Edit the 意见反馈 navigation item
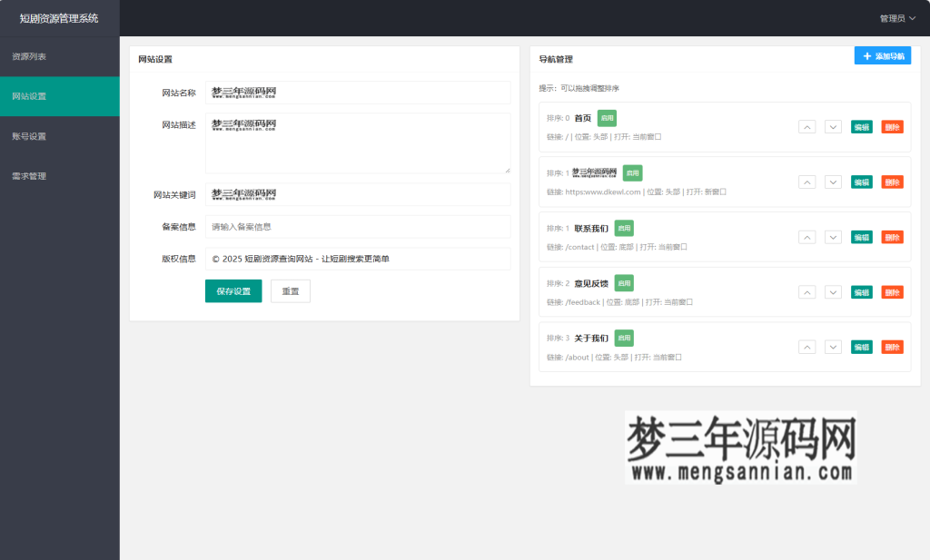930x560 pixels. tap(861, 292)
